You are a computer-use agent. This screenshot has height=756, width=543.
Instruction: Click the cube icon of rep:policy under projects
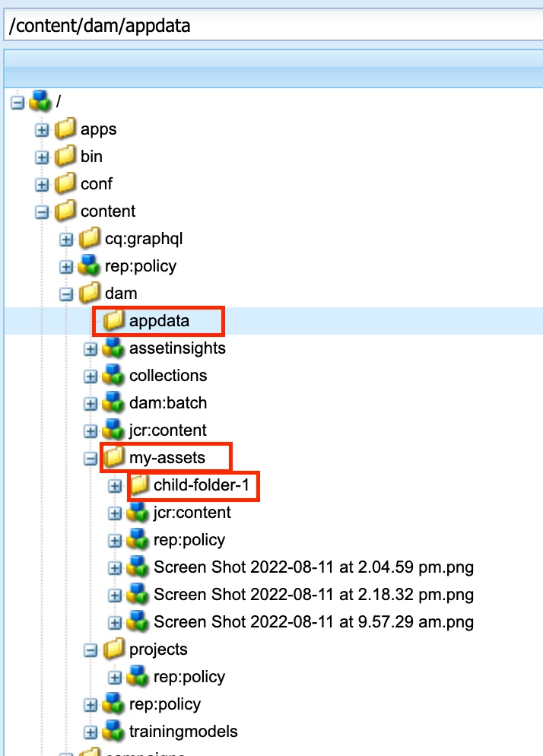coord(138,676)
